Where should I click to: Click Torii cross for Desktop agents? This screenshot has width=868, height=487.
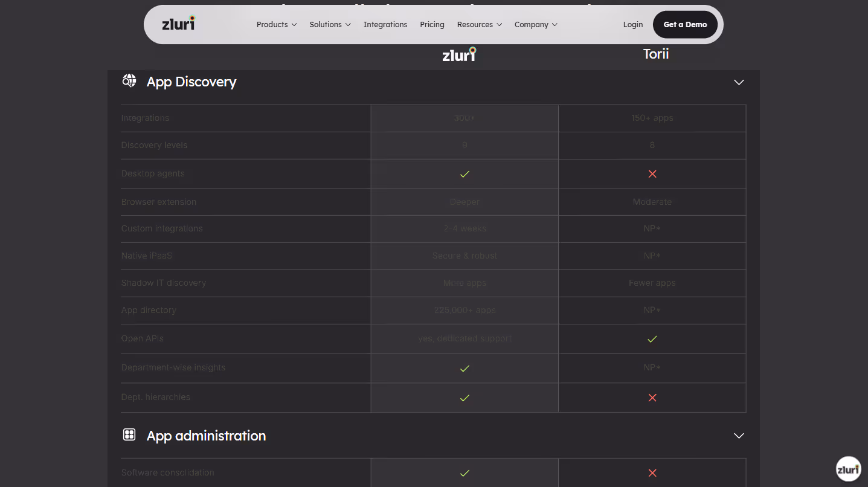pos(652,174)
